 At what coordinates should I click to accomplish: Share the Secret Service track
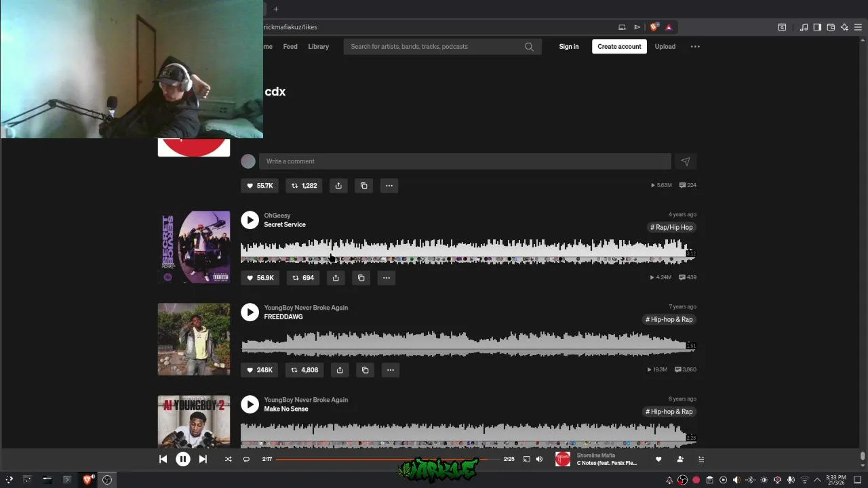(336, 277)
